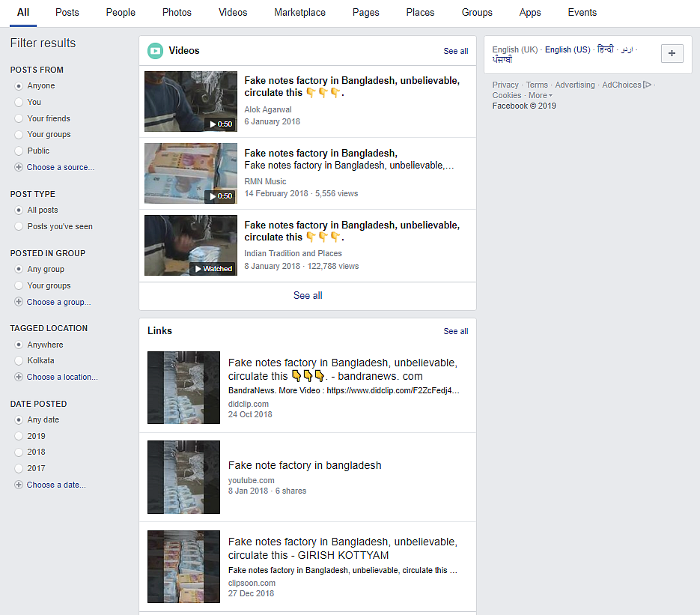The image size is (700, 615).
Task: Open the Cookies footer link
Action: [507, 95]
